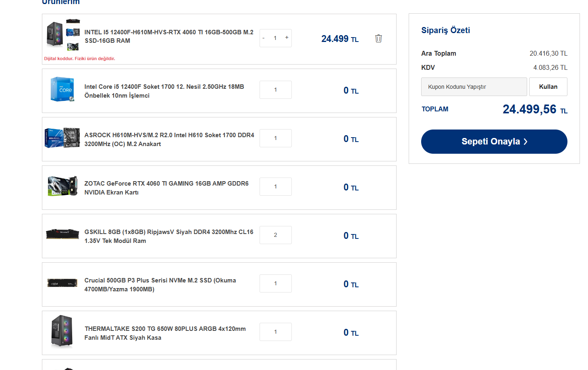Open THERMALTAKE S200 TG case product link

[165, 333]
